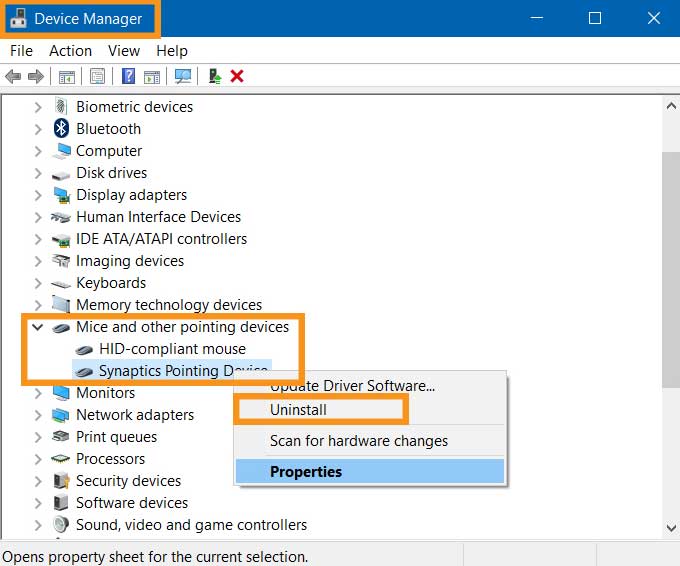Click the Print queues printer icon
The image size is (680, 566).
coord(61,436)
